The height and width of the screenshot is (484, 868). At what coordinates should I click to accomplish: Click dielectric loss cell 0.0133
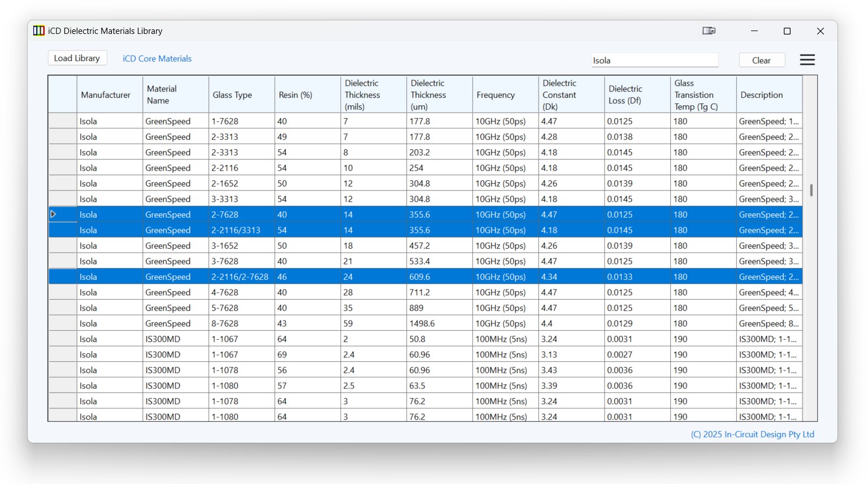(x=637, y=276)
